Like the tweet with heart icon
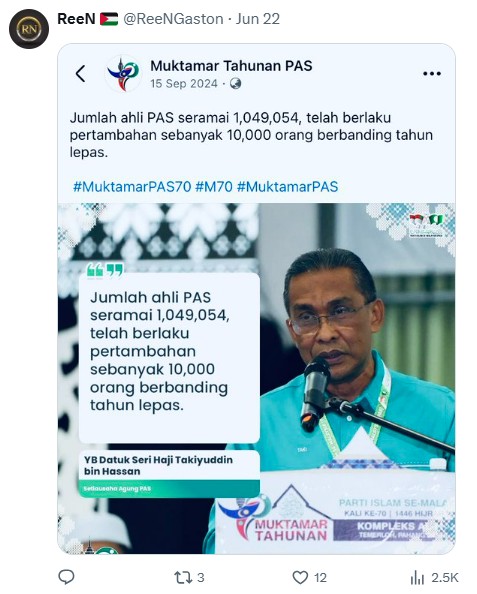 click(x=300, y=578)
